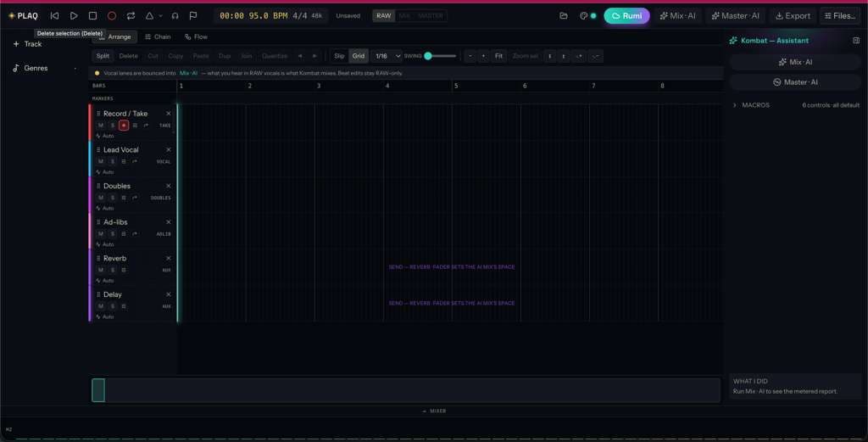Run Master AI from the top bar
Image resolution: width=868 pixels, height=442 pixels.
pos(736,16)
